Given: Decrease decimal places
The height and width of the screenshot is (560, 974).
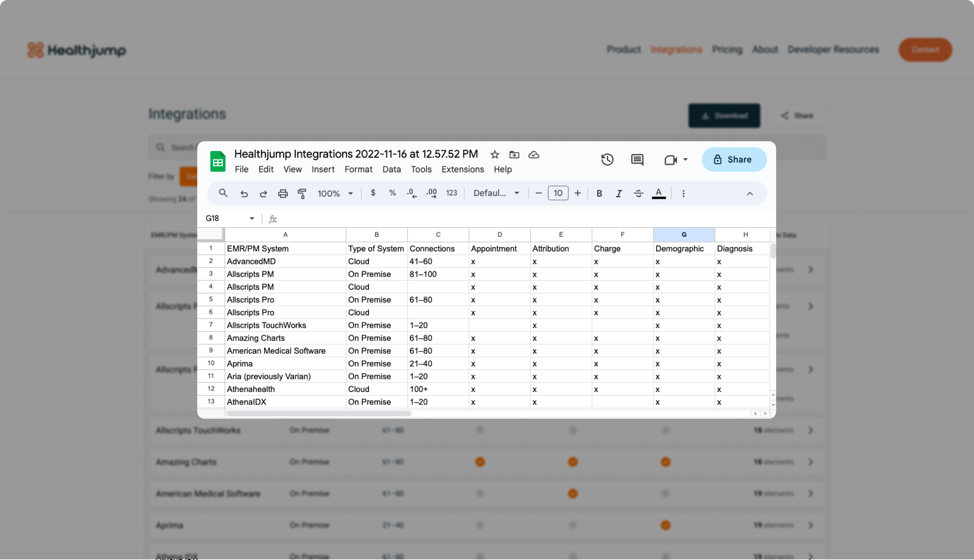Looking at the screenshot, I should coord(412,193).
